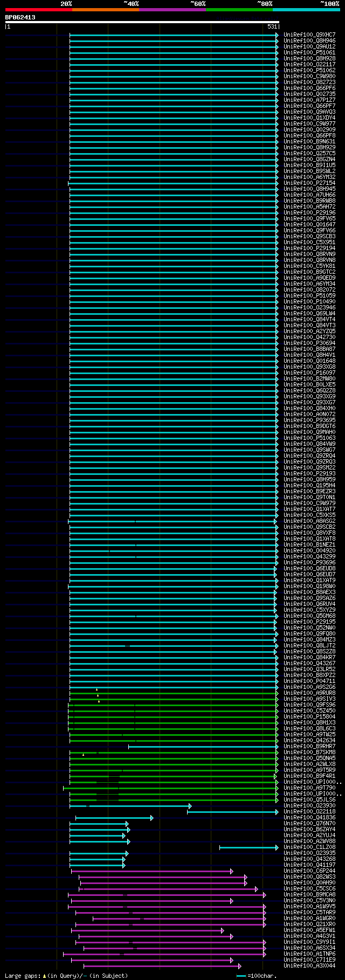345x980 pixels.
Task: Click label UniRef100_C6P244
Action: [309, 871]
